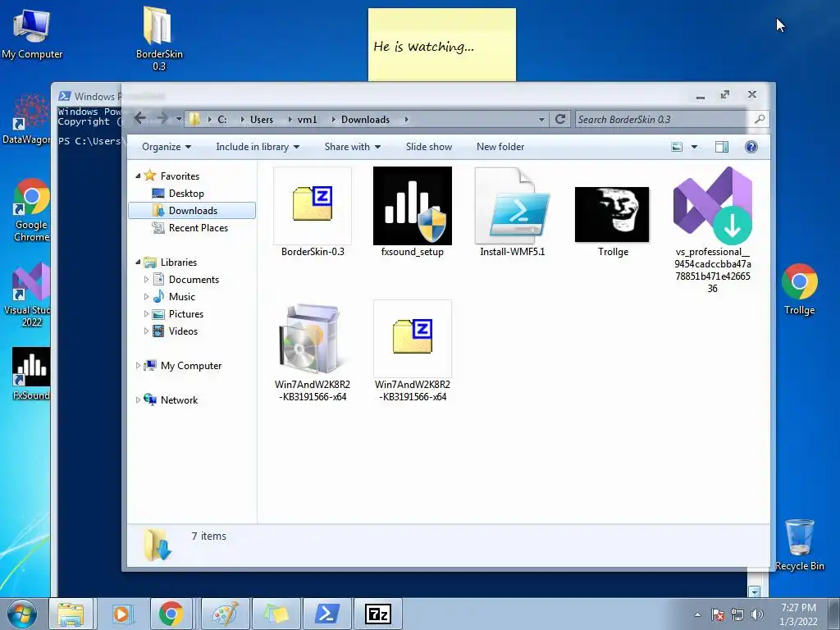The height and width of the screenshot is (630, 840).
Task: Click Users in the address breadcrumb
Action: [x=262, y=120]
